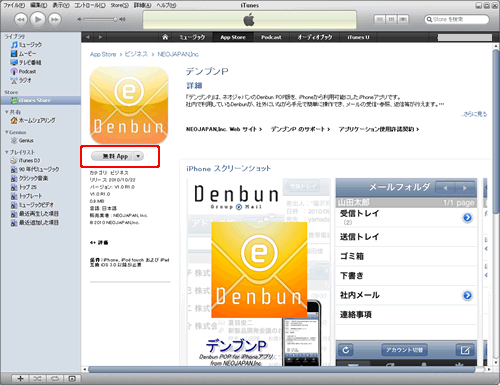
Task: Adjust the volume slider
Action: (101, 19)
